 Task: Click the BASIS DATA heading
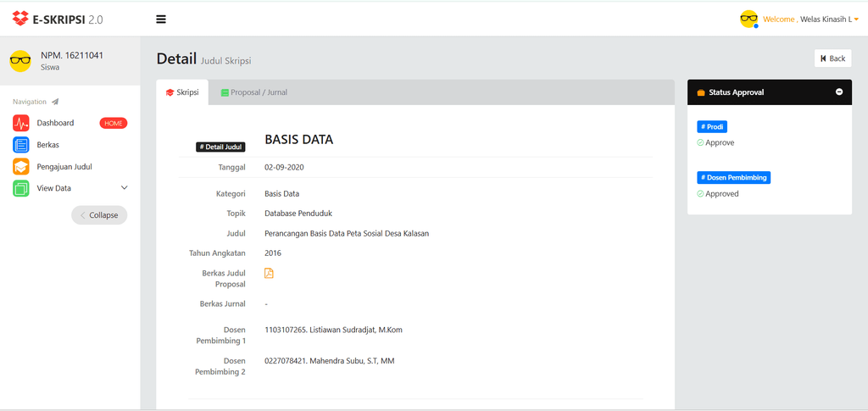point(299,140)
